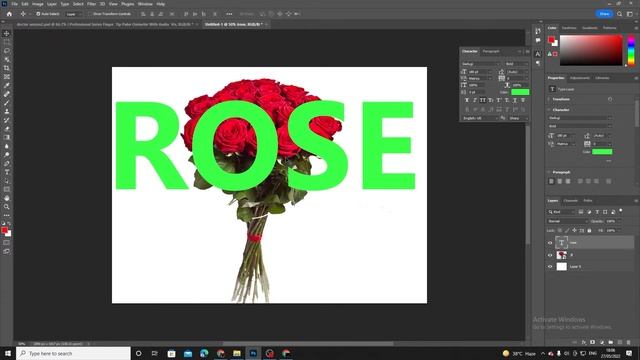The height and width of the screenshot is (360, 640).
Task: Open the File menu
Action: [14, 4]
